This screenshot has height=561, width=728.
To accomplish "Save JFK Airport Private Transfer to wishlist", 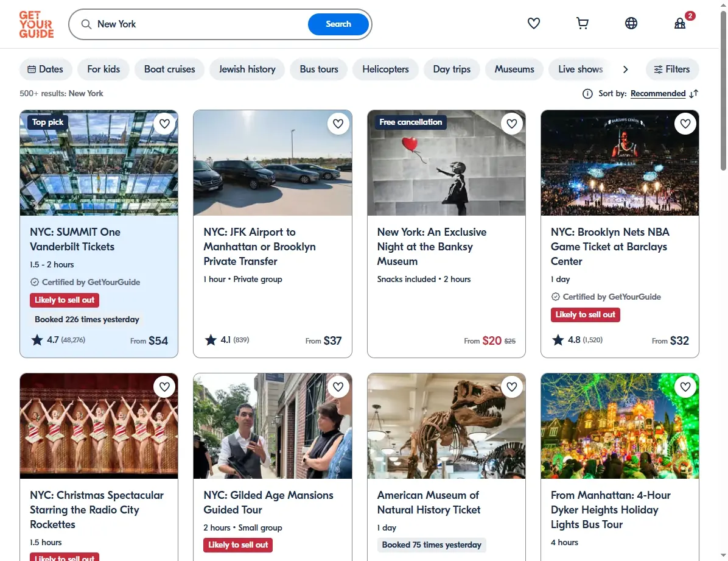I will pos(338,124).
